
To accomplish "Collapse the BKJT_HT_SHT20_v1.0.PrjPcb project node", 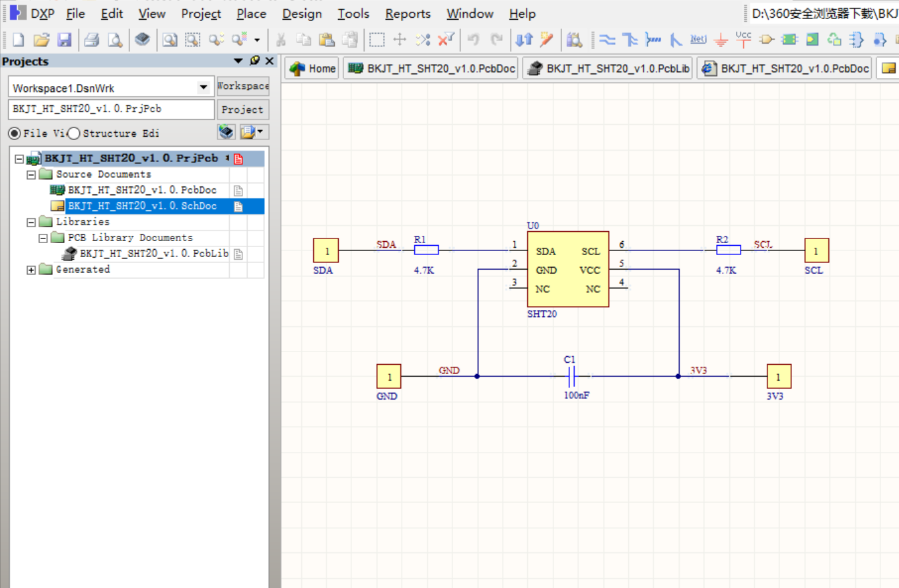I will [18, 159].
